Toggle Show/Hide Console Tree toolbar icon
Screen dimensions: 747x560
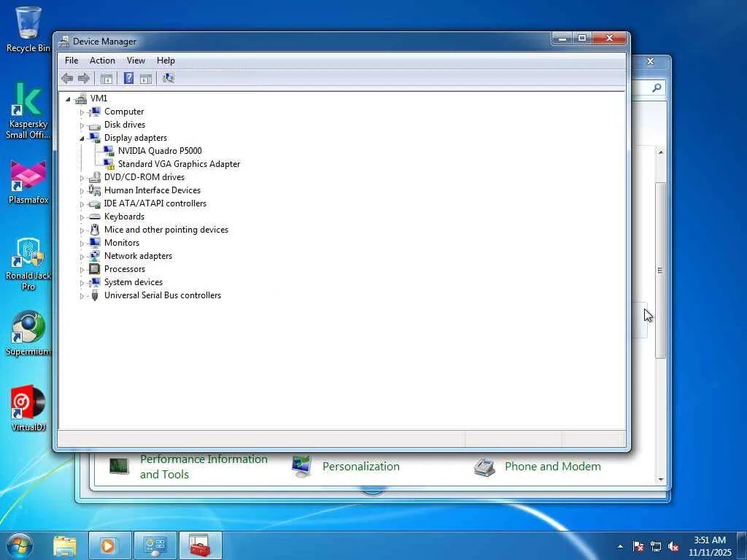107,79
